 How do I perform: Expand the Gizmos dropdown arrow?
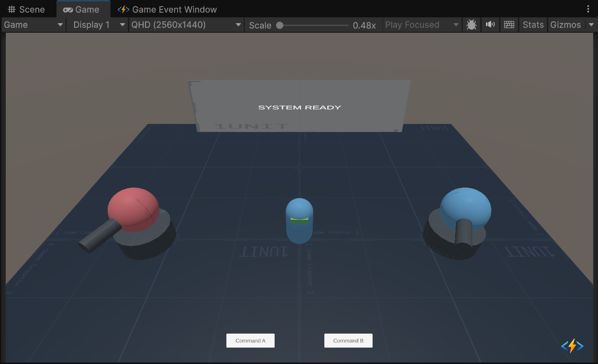point(591,25)
